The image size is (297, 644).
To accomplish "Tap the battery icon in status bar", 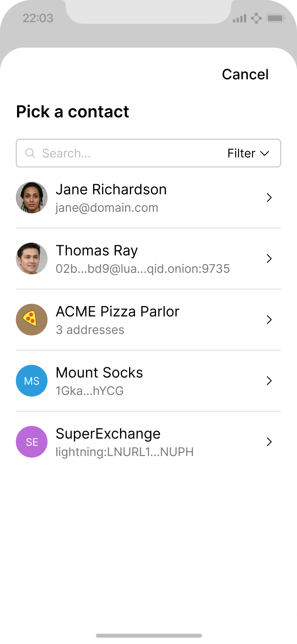I will pyautogui.click(x=275, y=18).
